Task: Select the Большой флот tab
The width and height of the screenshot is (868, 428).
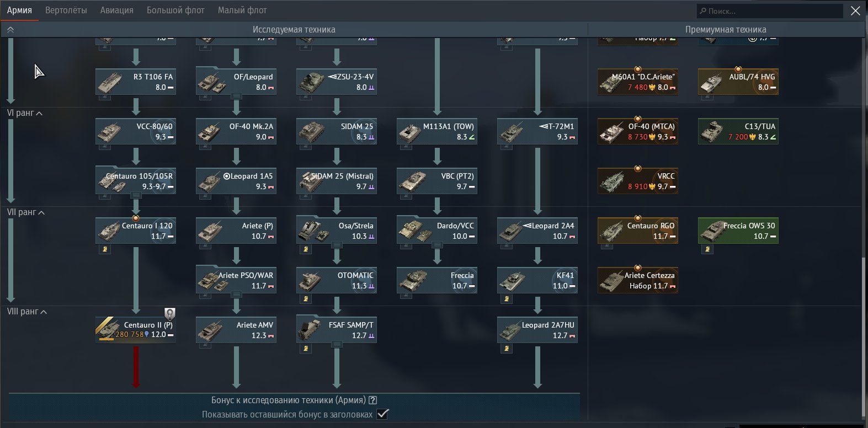Action: [175, 10]
